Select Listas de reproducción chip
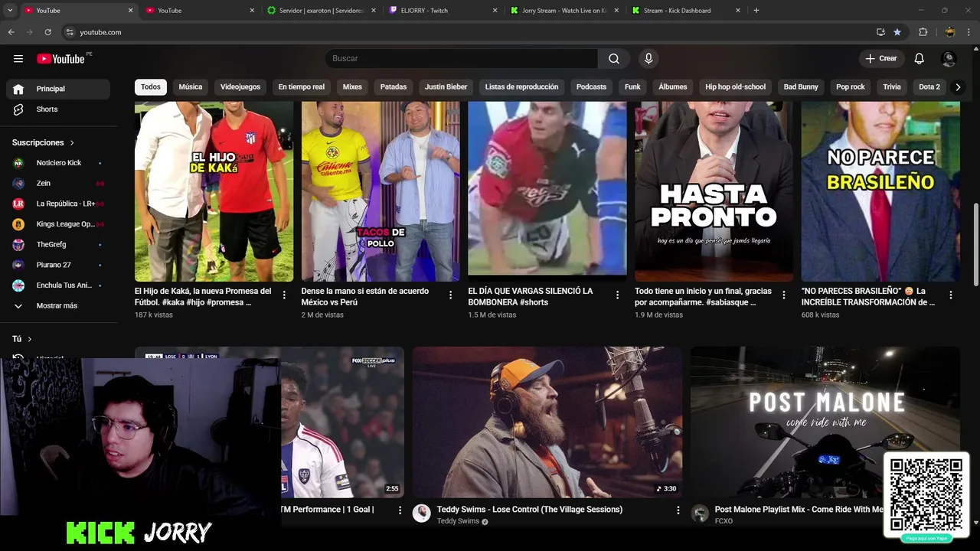Image resolution: width=980 pixels, height=551 pixels. [x=521, y=86]
